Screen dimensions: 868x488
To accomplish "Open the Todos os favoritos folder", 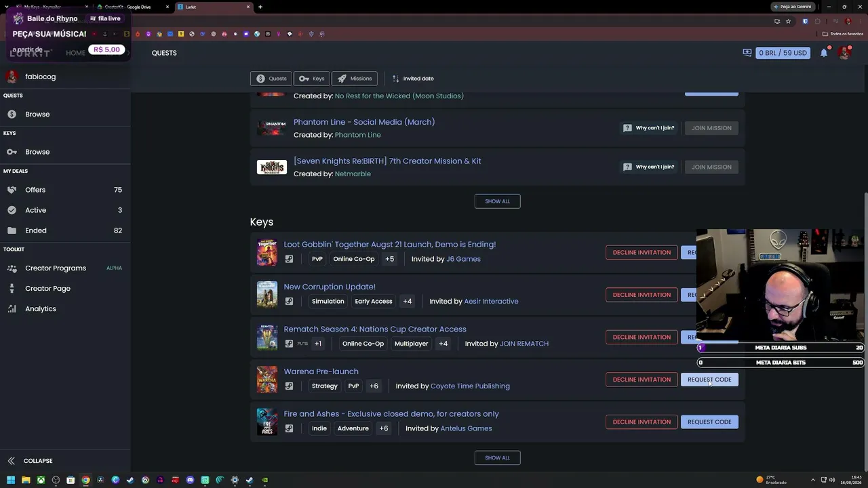I will [x=843, y=34].
